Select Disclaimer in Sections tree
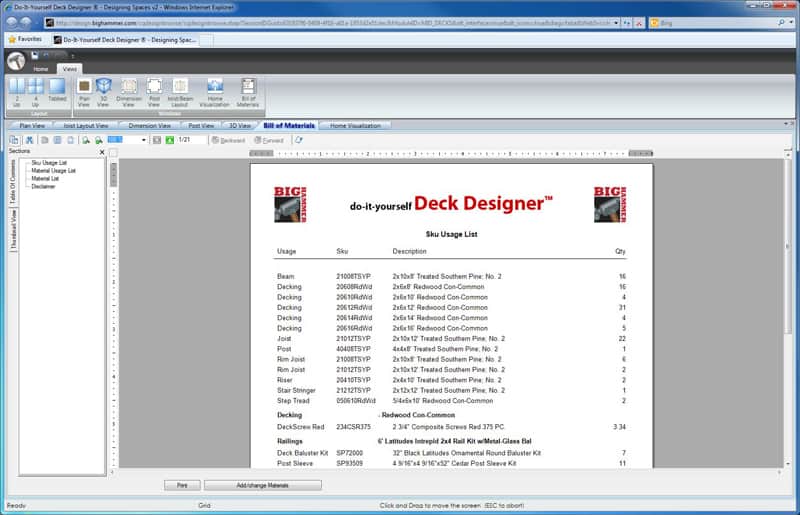 point(43,187)
